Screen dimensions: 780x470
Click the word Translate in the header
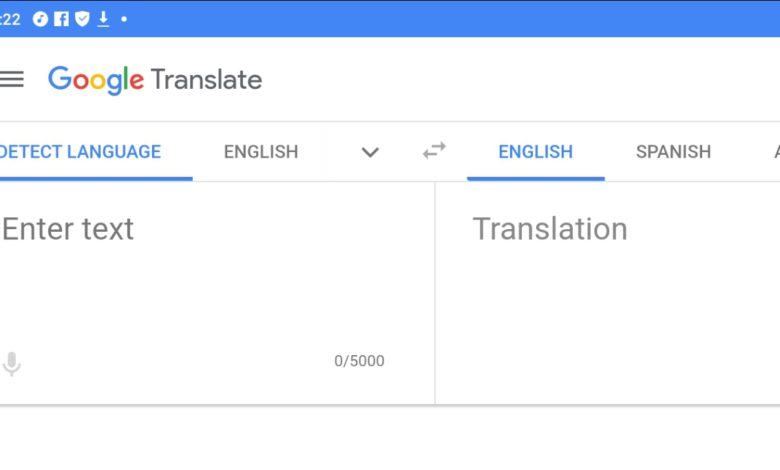(x=207, y=80)
